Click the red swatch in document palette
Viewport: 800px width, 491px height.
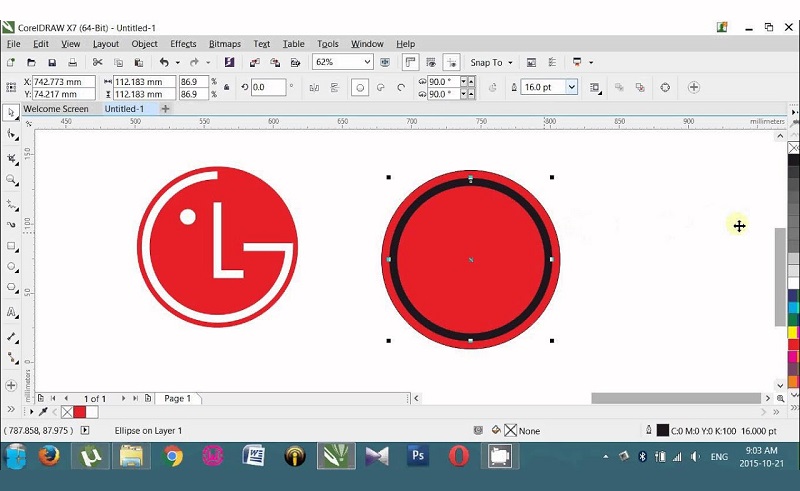tap(79, 412)
